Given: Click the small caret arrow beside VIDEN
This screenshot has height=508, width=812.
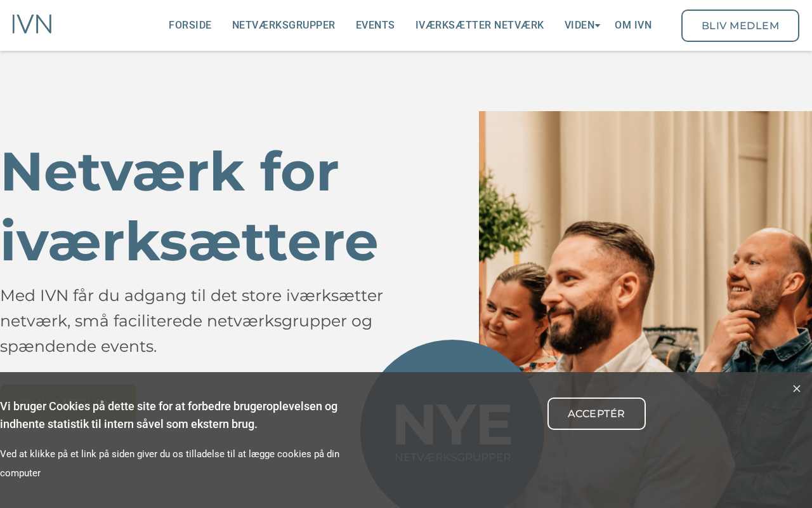Looking at the screenshot, I should coord(598,25).
